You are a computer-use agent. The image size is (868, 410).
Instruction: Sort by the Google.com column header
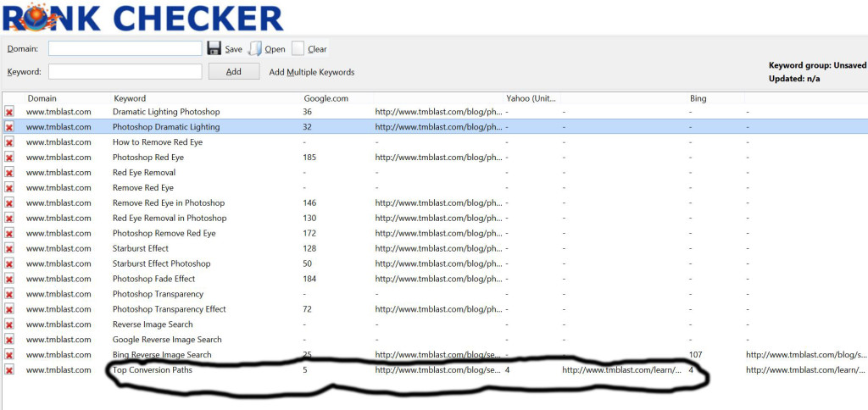[x=326, y=98]
